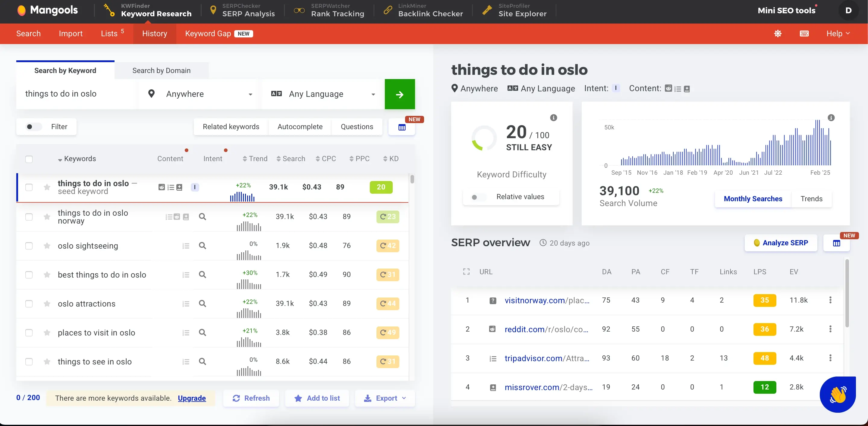The height and width of the screenshot is (426, 868).
Task: Click magnifier icon for places to visit in oslo
Action: point(202,332)
